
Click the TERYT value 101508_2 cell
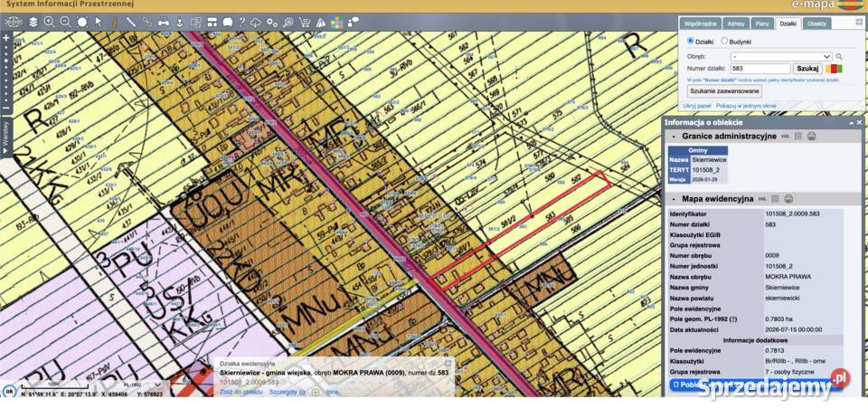point(710,169)
